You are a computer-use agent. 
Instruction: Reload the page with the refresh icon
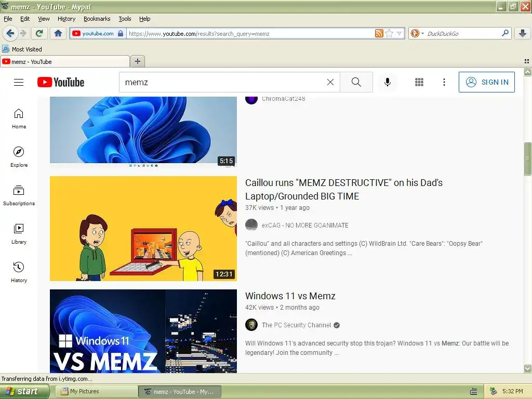(x=39, y=33)
